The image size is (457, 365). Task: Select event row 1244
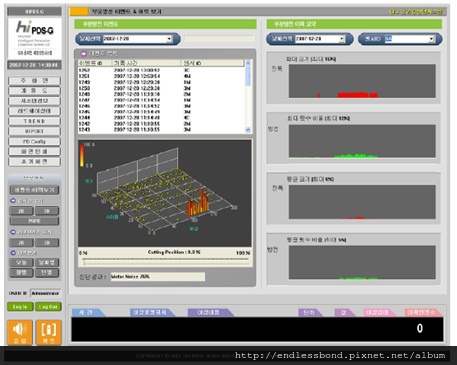[x=161, y=118]
